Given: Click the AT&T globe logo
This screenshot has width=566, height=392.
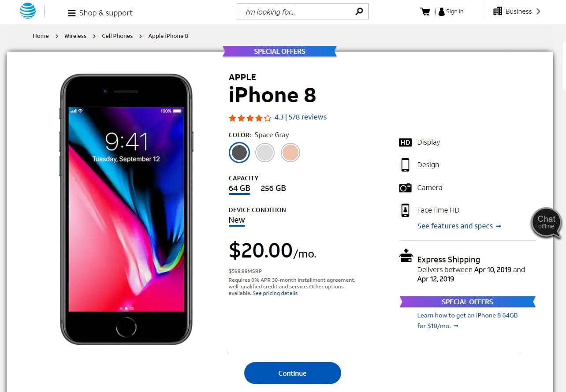Looking at the screenshot, I should [x=28, y=11].
